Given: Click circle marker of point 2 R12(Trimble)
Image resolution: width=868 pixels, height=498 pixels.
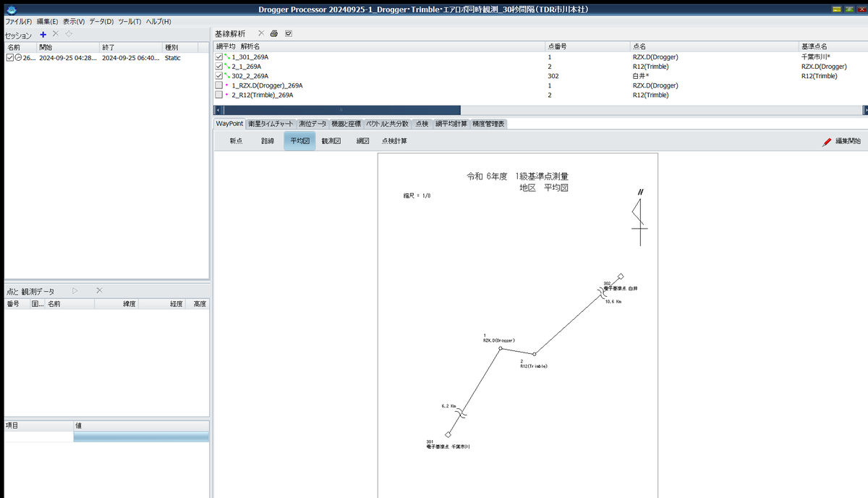Looking at the screenshot, I should pyautogui.click(x=535, y=354).
